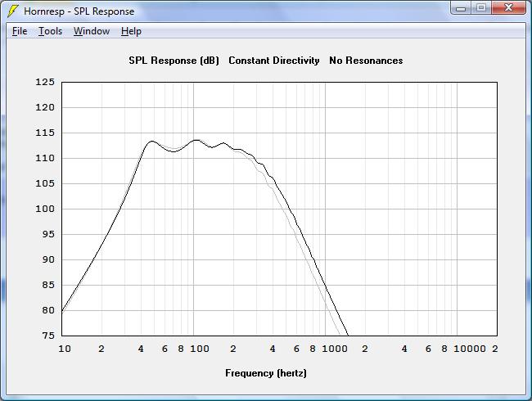Click the 'Frequency (hertz)' axis label

(x=266, y=373)
